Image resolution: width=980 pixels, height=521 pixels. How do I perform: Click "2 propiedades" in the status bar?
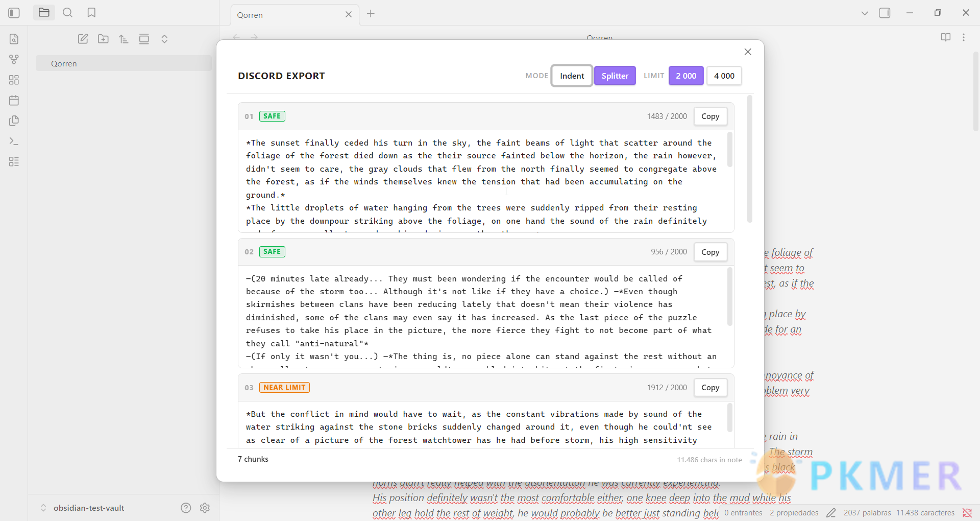coord(794,513)
